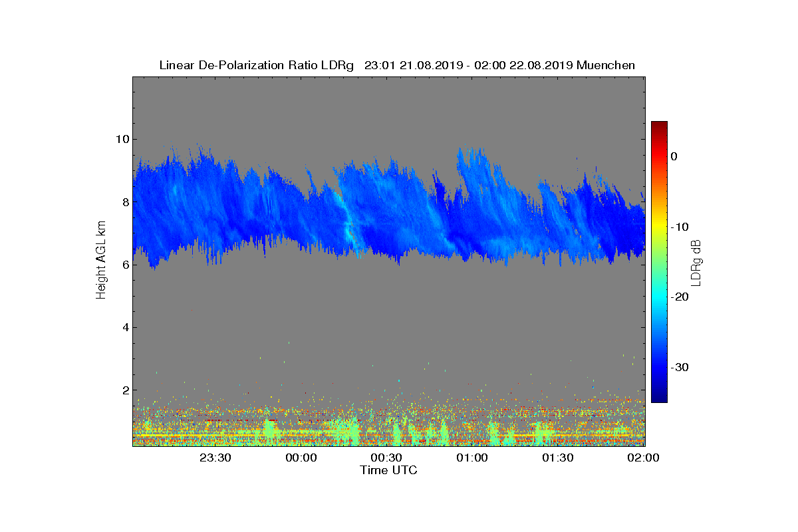Click the '00:00' time tick label
Image resolution: width=798 pixels, height=532 pixels.
pyautogui.click(x=301, y=458)
